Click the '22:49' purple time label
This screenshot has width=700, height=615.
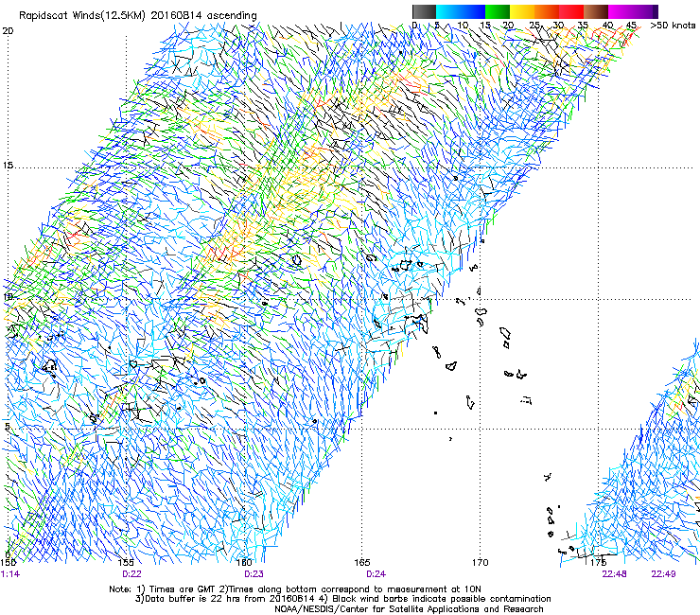point(663,574)
